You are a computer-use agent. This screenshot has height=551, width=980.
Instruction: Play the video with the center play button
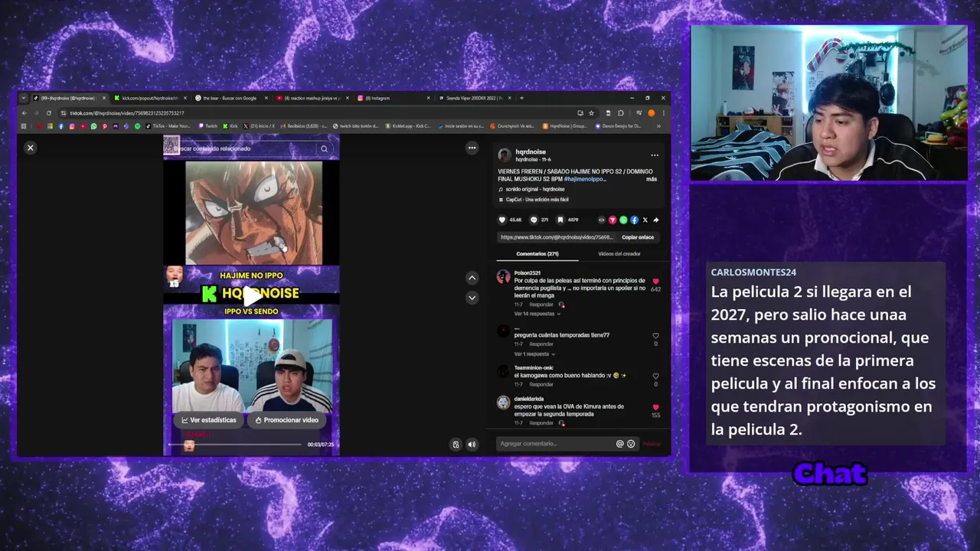251,295
